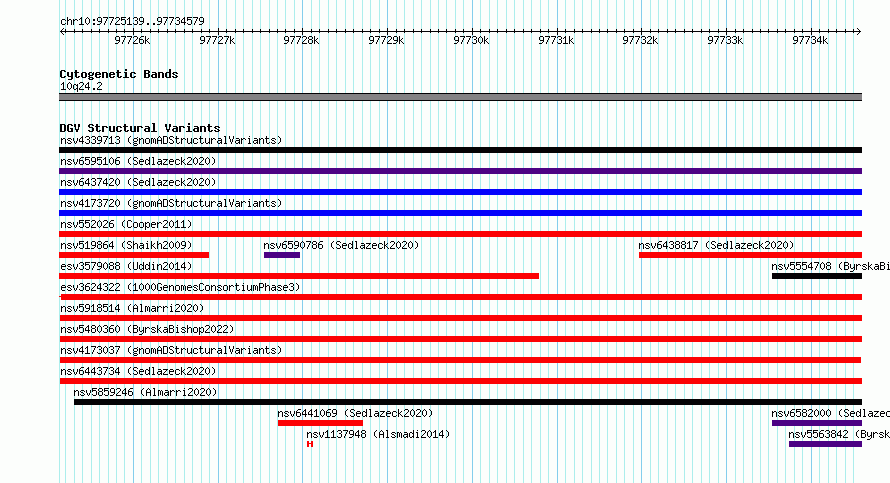Image resolution: width=890 pixels, height=483 pixels.
Task: Click nsv5859246 (Almarri2020) label
Action: pos(145,392)
